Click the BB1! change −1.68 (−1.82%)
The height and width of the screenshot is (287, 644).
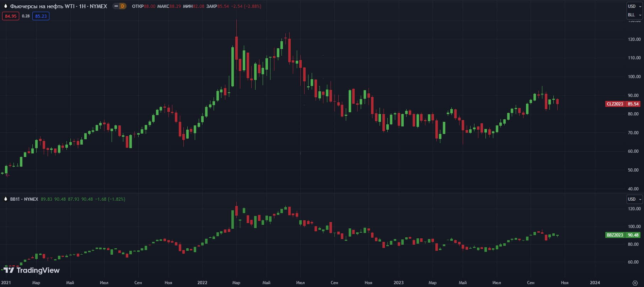111,199
